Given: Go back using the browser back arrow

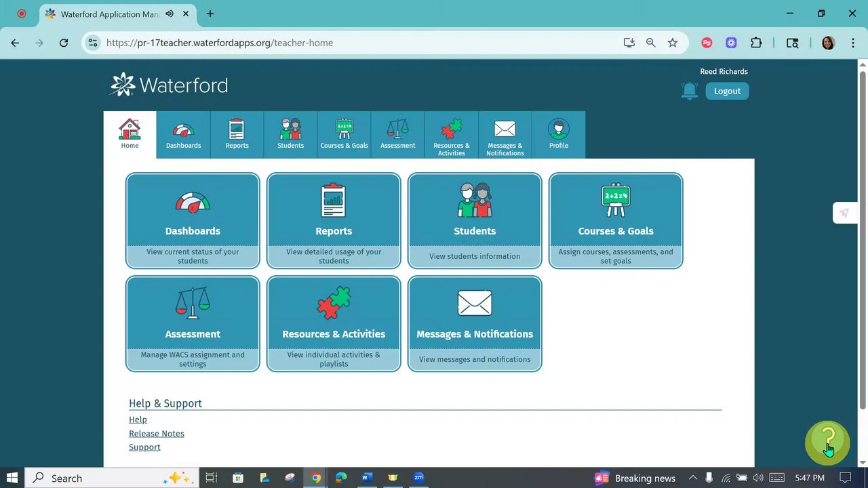Looking at the screenshot, I should (x=15, y=43).
